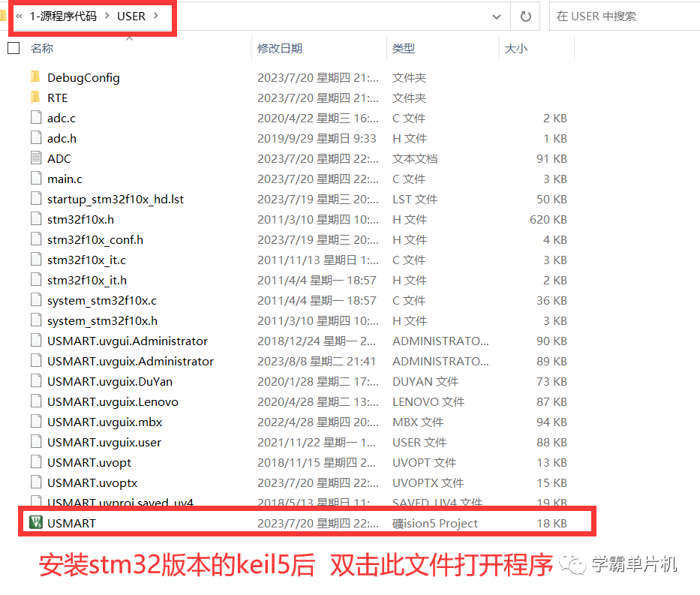Expand the chevron after 1-源程序代码 in path
The height and width of the screenshot is (595, 700).
[107, 16]
